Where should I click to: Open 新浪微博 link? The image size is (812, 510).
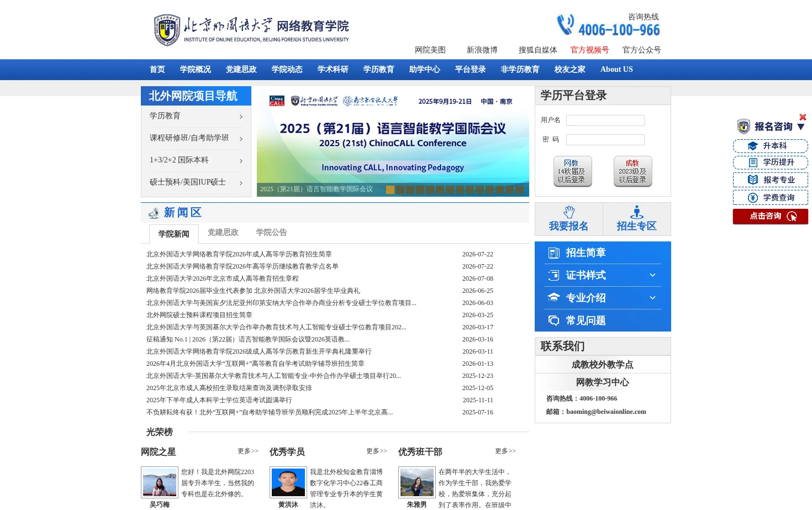point(482,50)
